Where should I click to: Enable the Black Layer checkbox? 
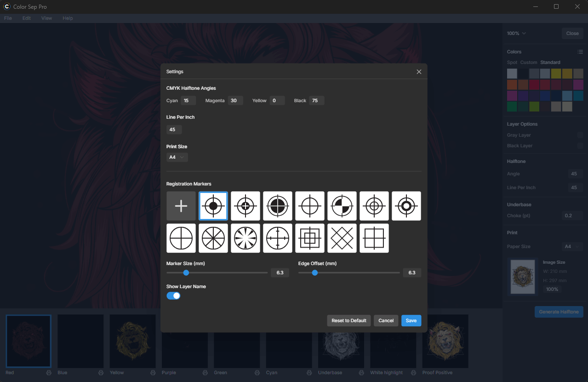pos(580,146)
